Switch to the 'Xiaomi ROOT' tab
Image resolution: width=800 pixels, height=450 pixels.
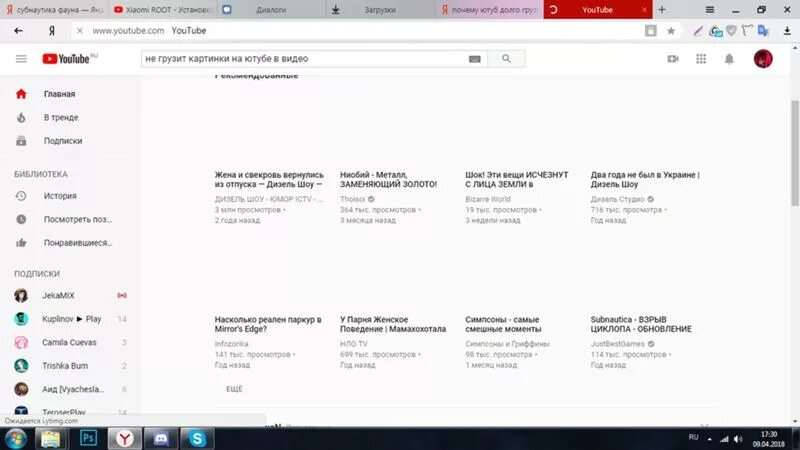point(163,10)
